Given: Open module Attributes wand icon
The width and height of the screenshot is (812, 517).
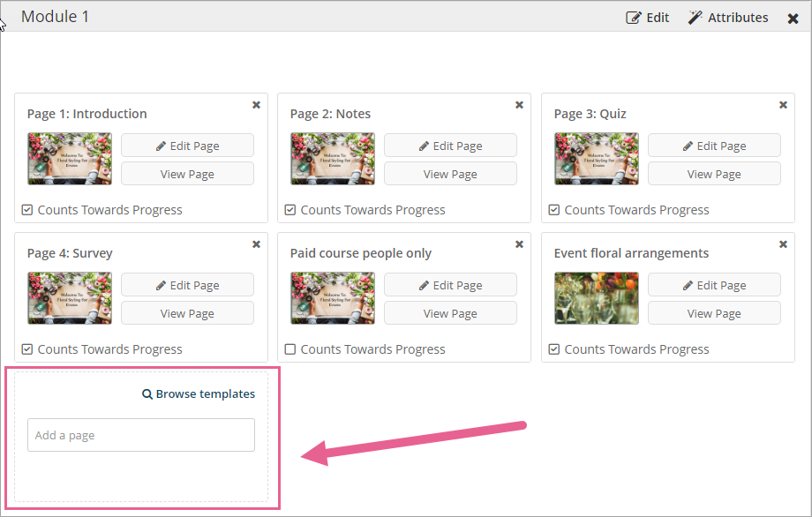Looking at the screenshot, I should tap(695, 18).
